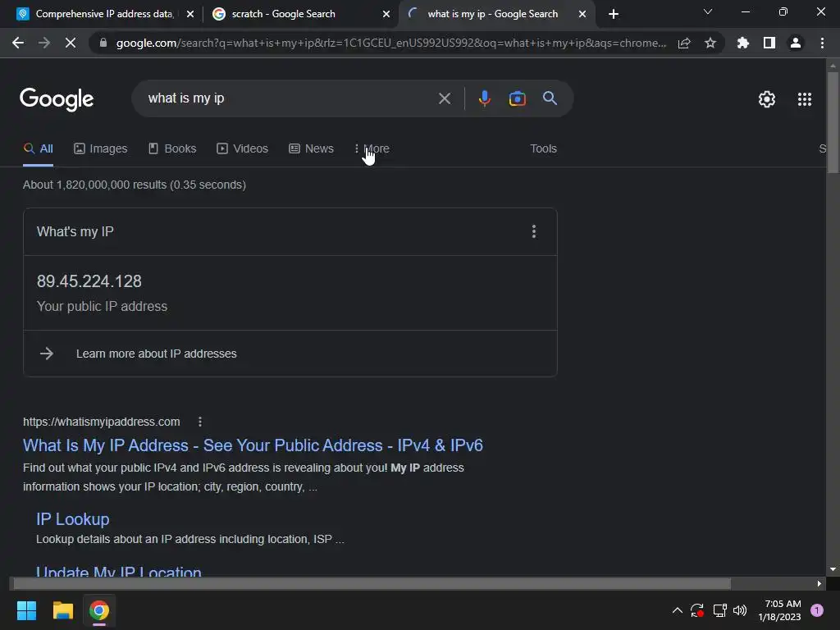Open the tab search dropdown chevron
The width and height of the screenshot is (840, 630).
click(708, 11)
